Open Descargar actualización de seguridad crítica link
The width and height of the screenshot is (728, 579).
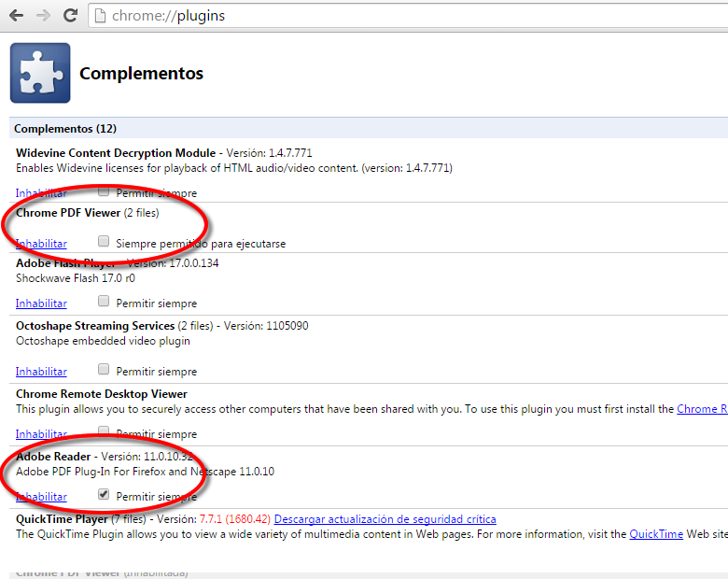(x=385, y=518)
